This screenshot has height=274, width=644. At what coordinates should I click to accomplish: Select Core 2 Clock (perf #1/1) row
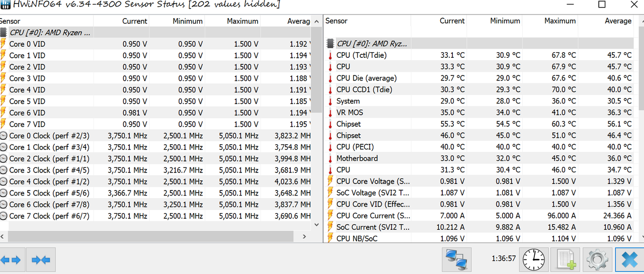pyautogui.click(x=155, y=159)
